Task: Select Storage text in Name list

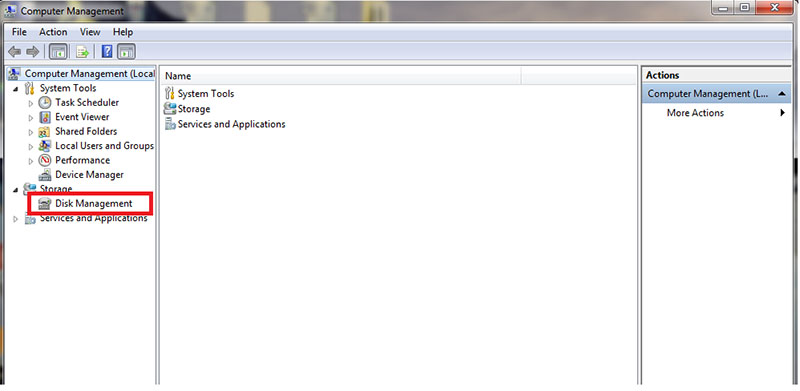Action: 194,109
